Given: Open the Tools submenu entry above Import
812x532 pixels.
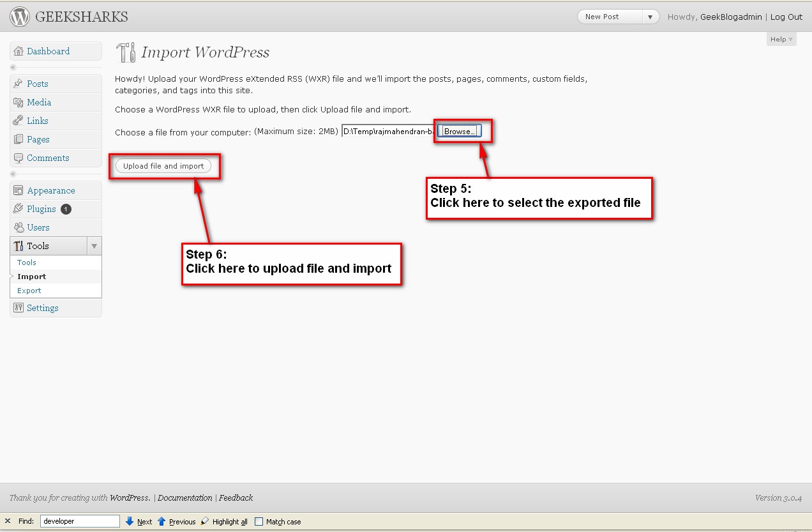Looking at the screenshot, I should click(27, 262).
